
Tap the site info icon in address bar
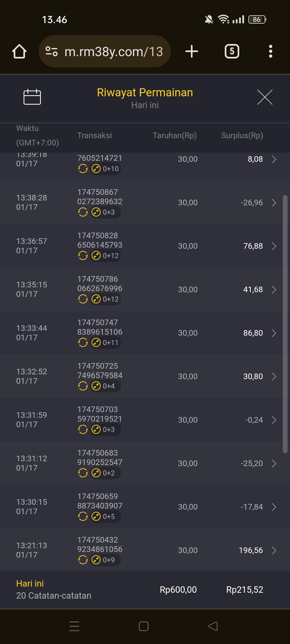[52, 51]
